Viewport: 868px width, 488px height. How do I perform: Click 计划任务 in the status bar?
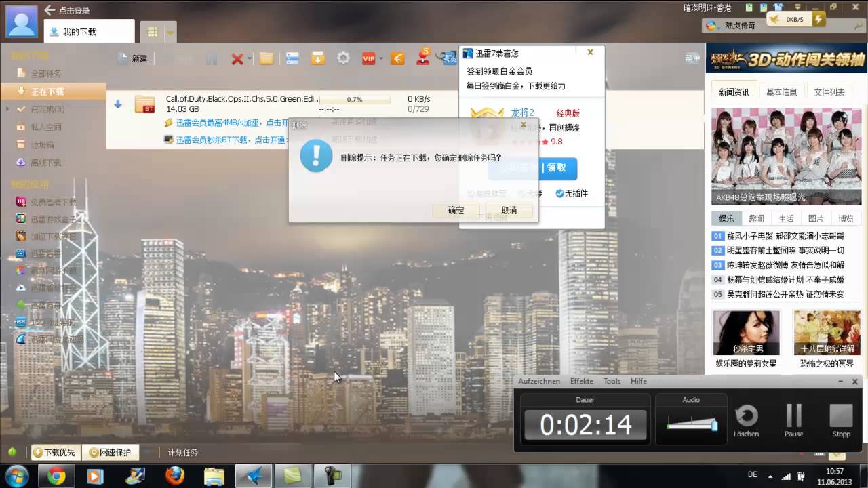[182, 453]
